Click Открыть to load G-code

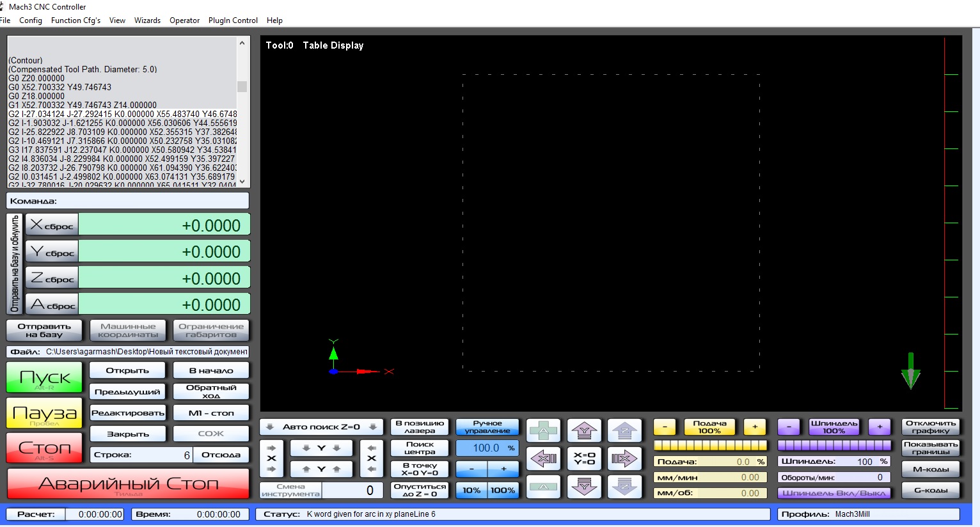(127, 370)
